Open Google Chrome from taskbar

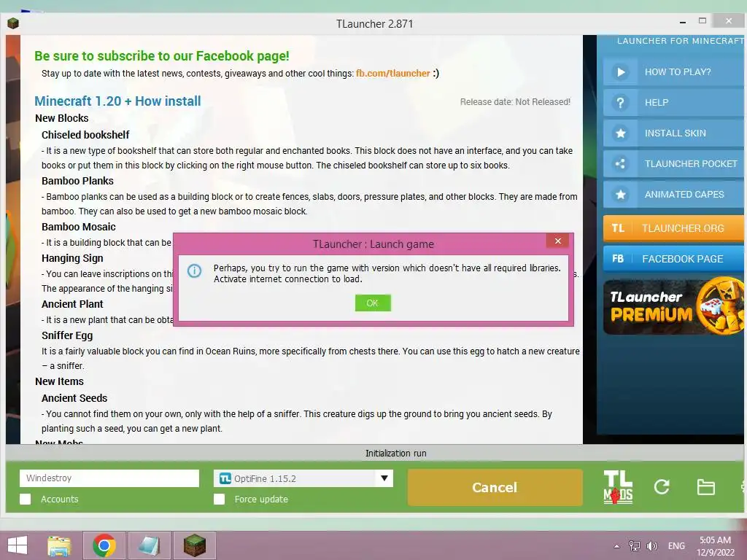104,545
